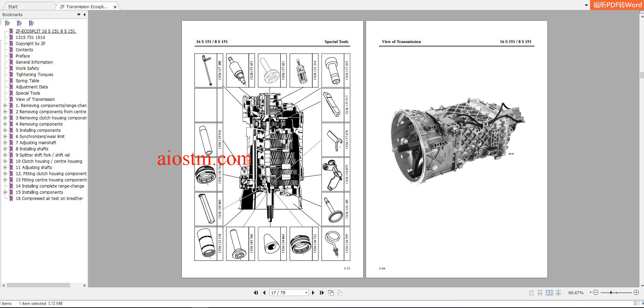Open the View of Transmission bookmark
The width and height of the screenshot is (644, 308).
(x=35, y=99)
